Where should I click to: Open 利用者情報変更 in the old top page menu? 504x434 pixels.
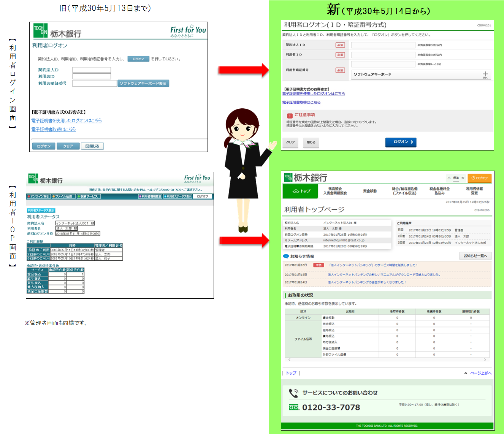[x=150, y=196]
